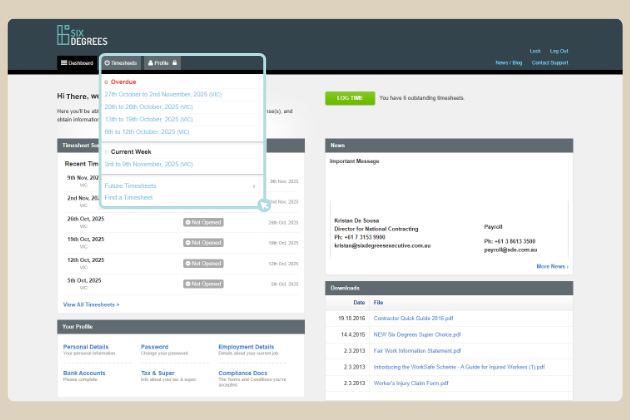This screenshot has height=420, width=630.
Task: Click the green LOG TIME button
Action: 350,98
